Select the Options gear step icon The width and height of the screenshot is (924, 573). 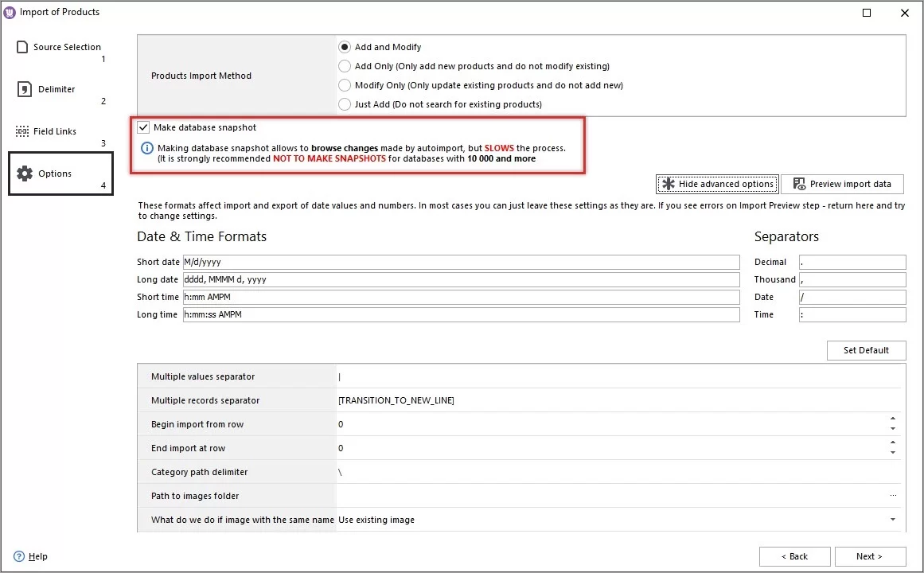[x=24, y=173]
